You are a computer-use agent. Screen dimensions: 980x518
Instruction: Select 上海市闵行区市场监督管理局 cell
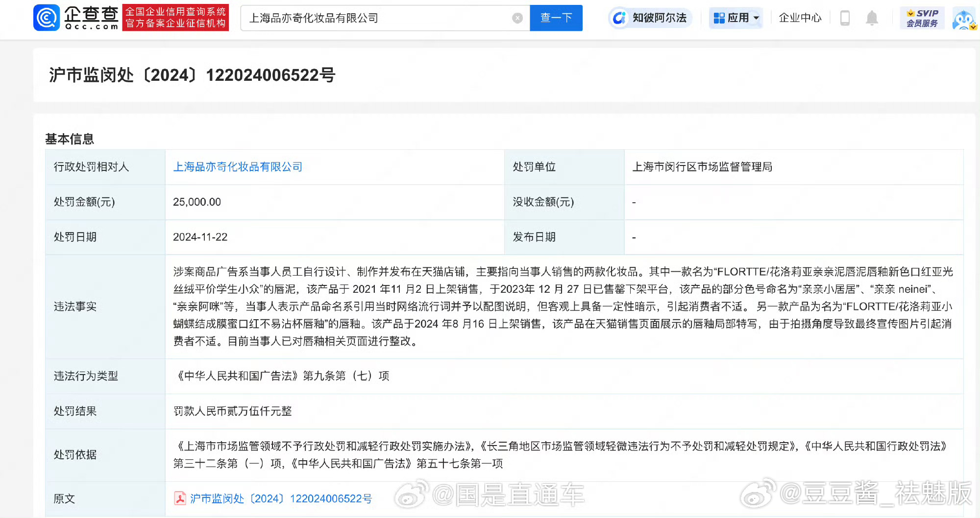[x=793, y=167]
